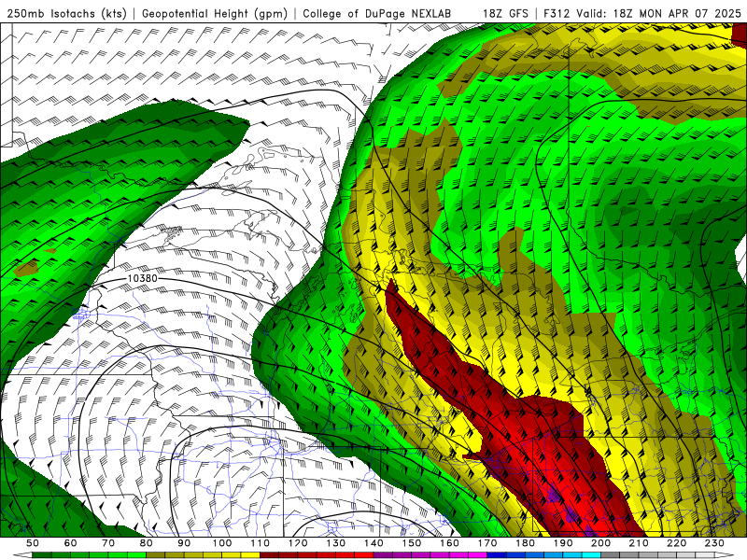Click the 180 knot legend label

point(525,543)
